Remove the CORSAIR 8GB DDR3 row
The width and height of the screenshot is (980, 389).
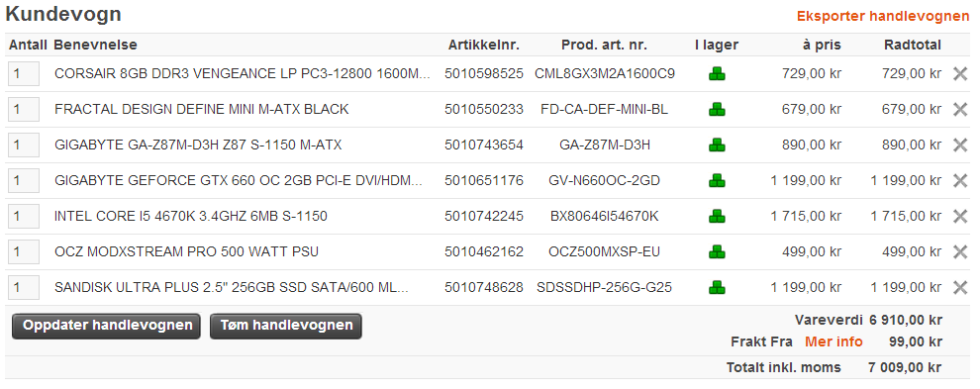tap(960, 74)
